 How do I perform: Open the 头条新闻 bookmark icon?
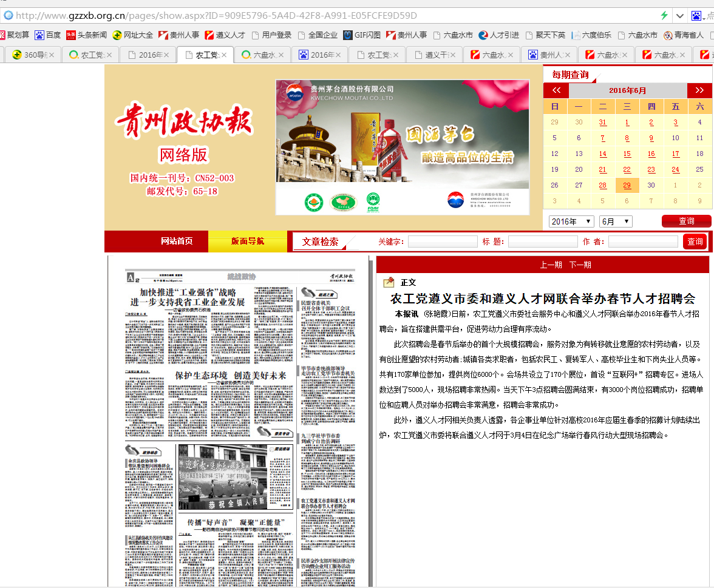coord(71,35)
